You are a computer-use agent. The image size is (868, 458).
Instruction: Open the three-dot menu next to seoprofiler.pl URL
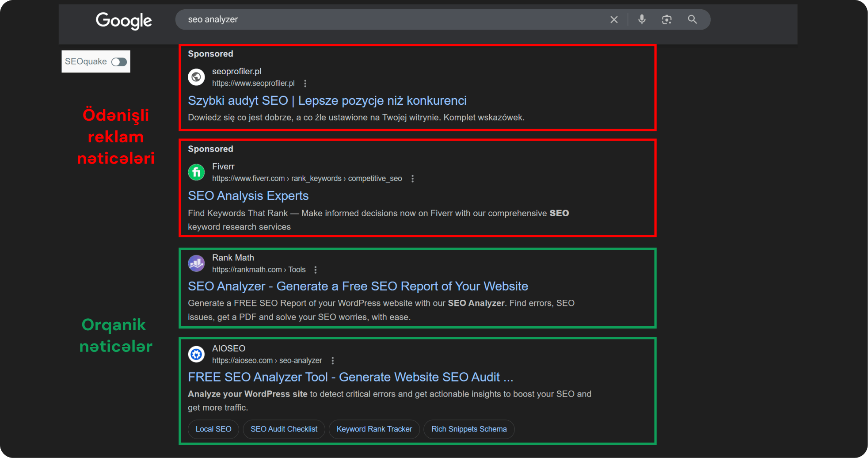coord(305,83)
